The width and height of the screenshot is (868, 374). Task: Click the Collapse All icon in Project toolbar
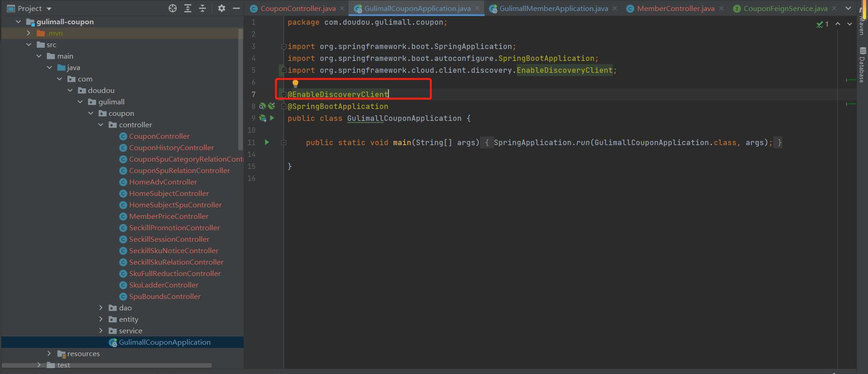202,8
